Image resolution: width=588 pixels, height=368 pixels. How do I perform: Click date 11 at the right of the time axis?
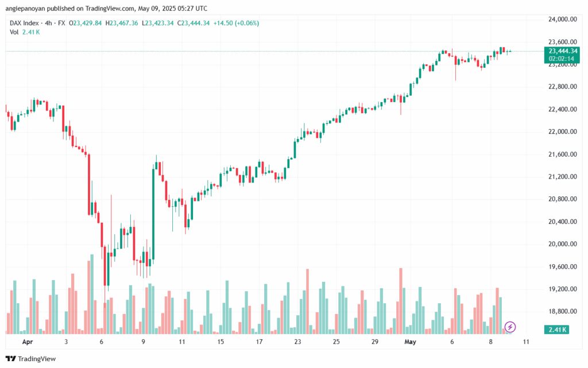(524, 342)
